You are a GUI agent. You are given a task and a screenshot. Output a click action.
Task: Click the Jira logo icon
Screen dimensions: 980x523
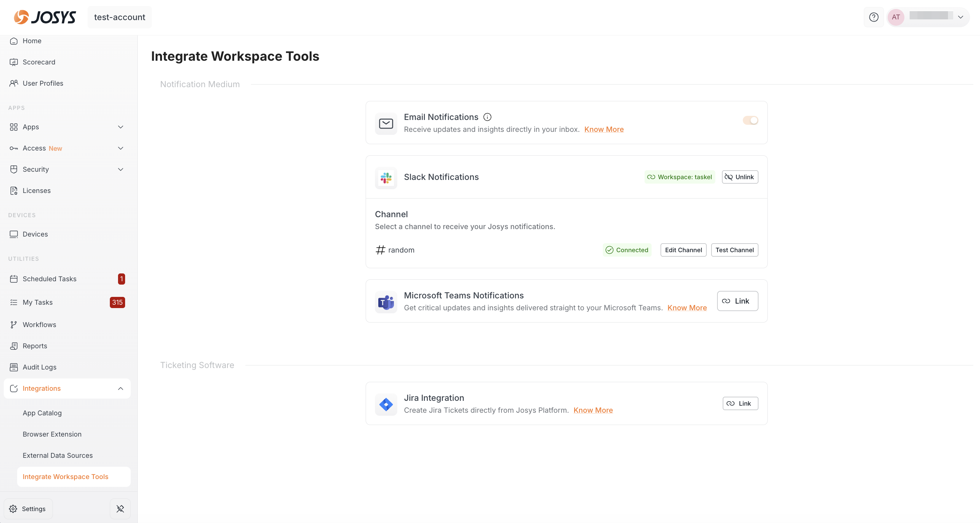pos(386,404)
